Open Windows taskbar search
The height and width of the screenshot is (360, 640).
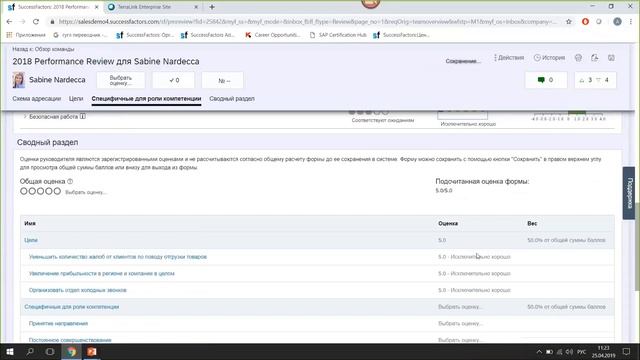tap(30, 351)
